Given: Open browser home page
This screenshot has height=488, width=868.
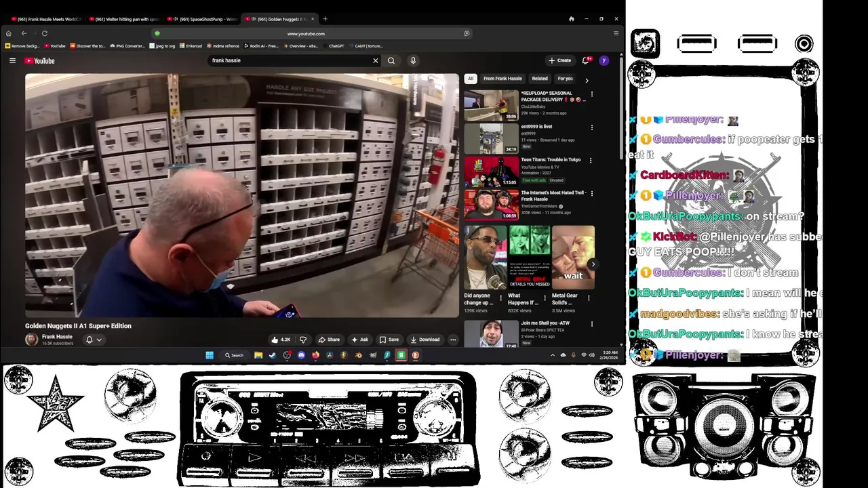Looking at the screenshot, I should [x=8, y=33].
